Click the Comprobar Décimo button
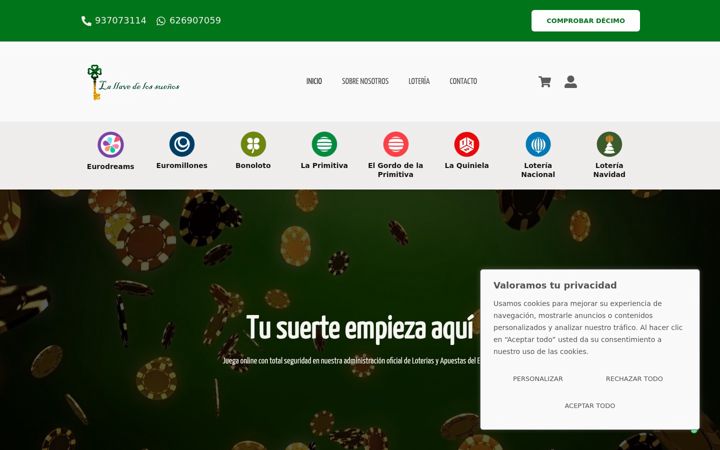Screen dimensions: 720x450 [585, 21]
